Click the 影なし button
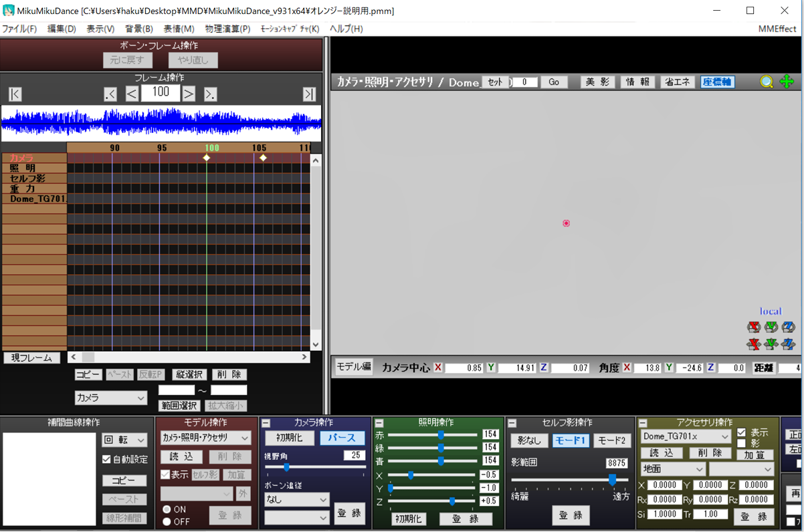Screen dimensions: 804x532 point(530,441)
